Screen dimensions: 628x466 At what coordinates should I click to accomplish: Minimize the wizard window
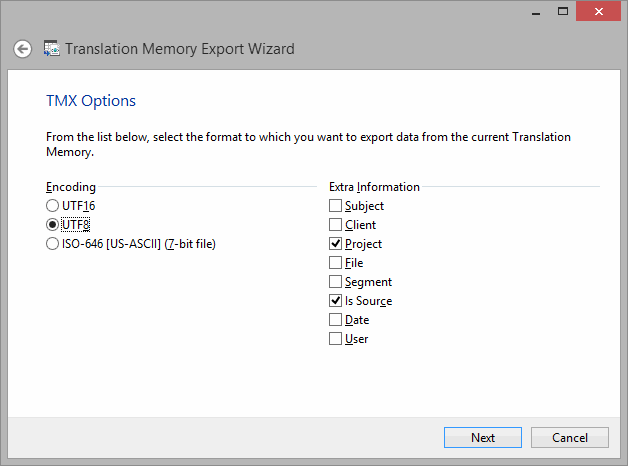coord(536,12)
